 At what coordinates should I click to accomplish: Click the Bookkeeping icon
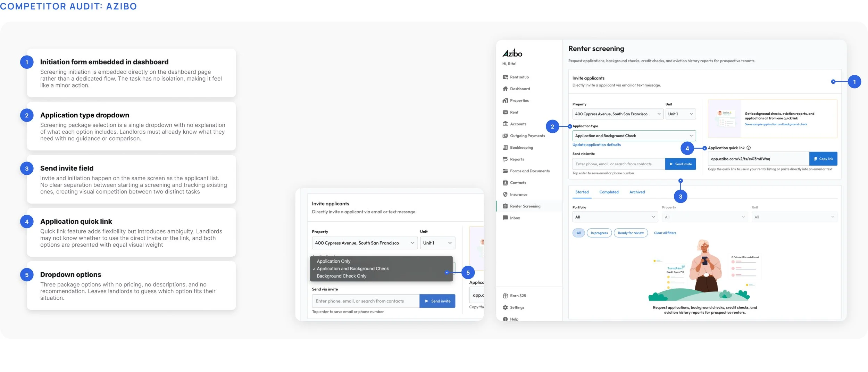pos(505,148)
